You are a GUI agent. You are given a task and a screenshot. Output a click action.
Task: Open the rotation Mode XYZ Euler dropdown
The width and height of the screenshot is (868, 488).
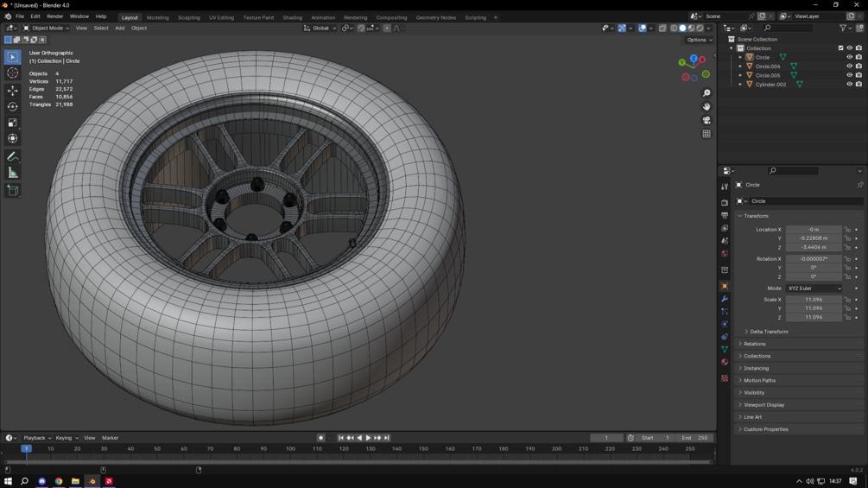click(814, 288)
